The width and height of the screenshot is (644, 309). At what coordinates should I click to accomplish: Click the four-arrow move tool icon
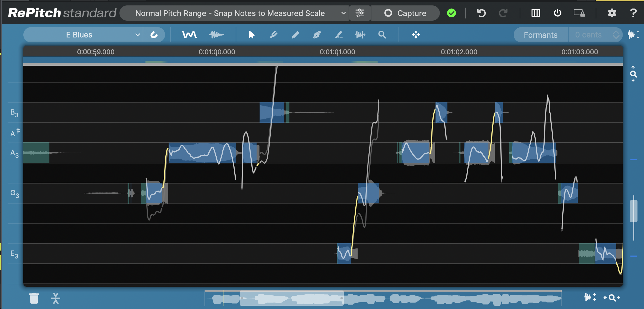(416, 35)
